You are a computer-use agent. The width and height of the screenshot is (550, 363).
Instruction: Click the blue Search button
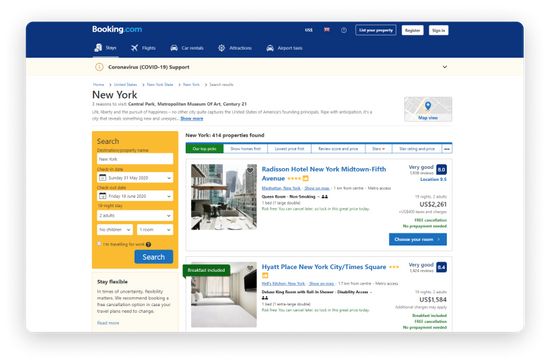tap(154, 257)
